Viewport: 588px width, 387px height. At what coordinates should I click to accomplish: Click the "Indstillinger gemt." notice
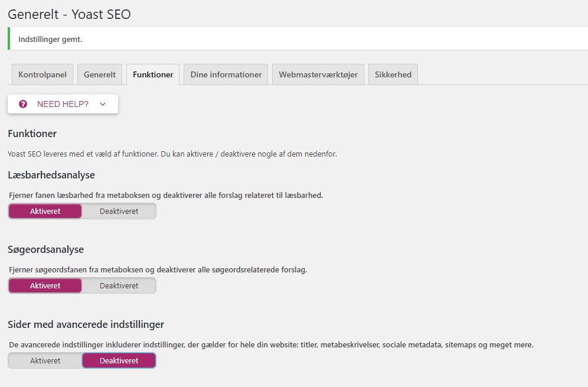pyautogui.click(x=50, y=39)
